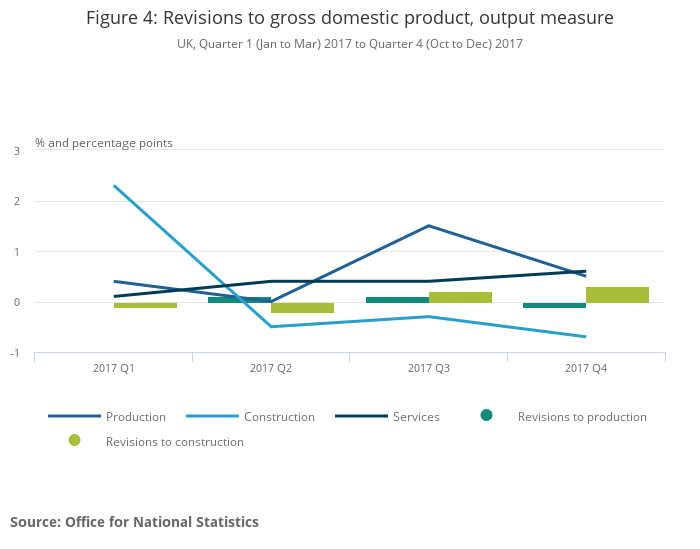Toggle Services series legend label
700x549 pixels.
416,417
